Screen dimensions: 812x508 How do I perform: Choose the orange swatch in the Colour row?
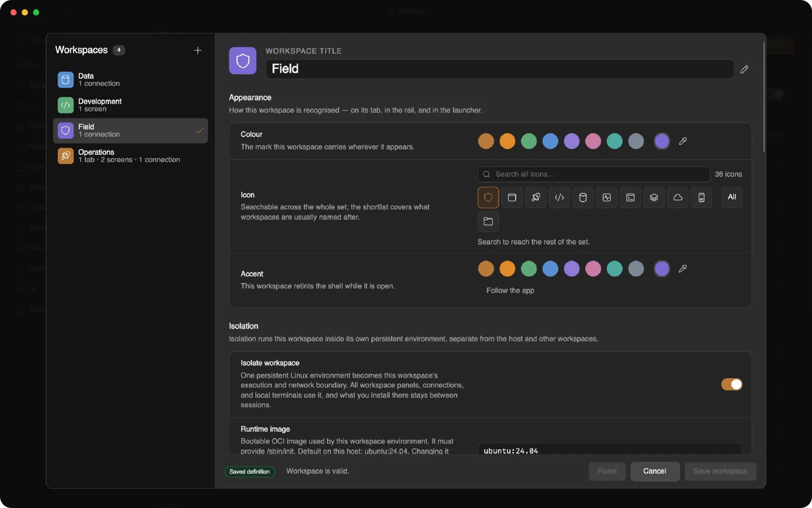tap(507, 141)
